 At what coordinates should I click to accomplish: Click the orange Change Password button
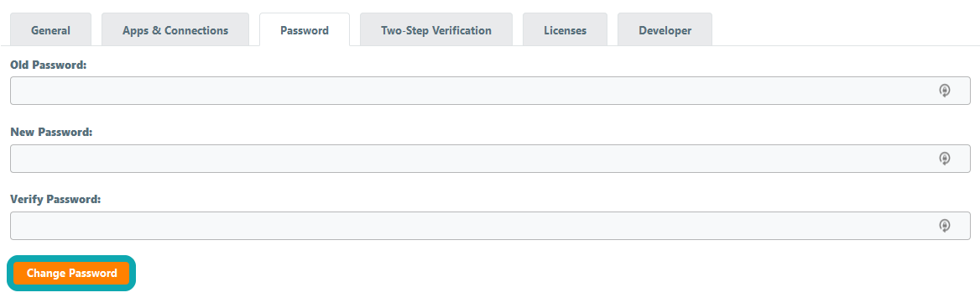click(x=72, y=273)
